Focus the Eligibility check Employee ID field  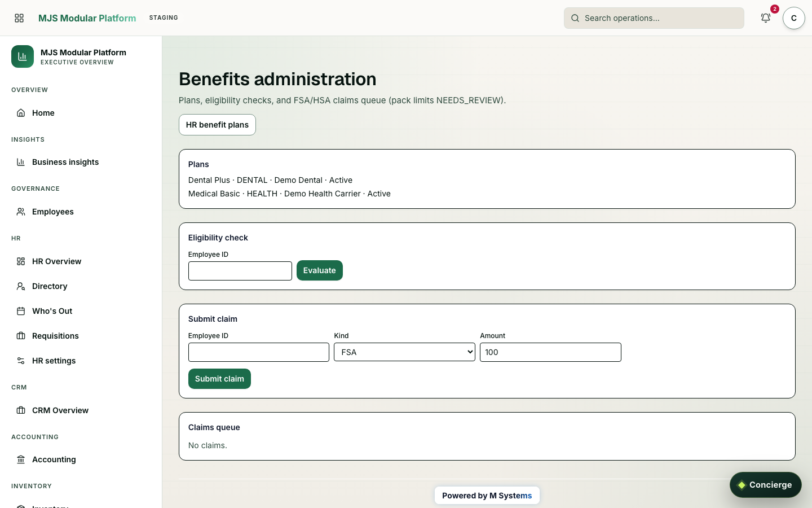(240, 271)
